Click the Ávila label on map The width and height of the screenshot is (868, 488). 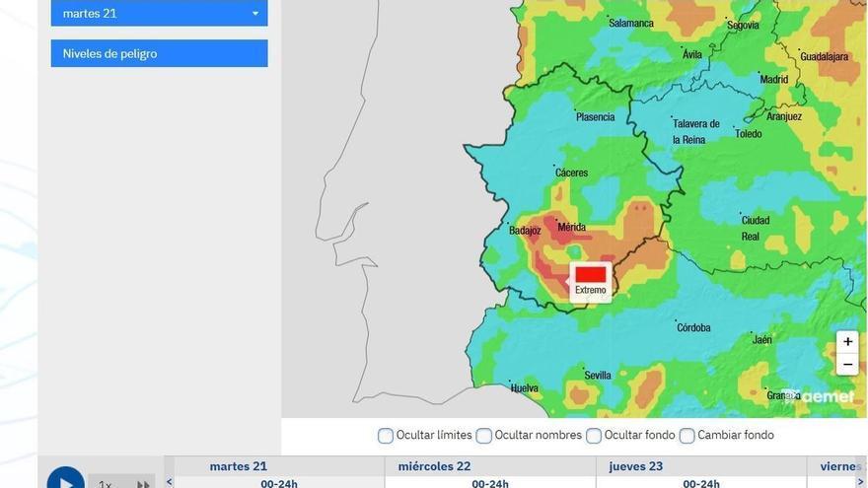(692, 54)
